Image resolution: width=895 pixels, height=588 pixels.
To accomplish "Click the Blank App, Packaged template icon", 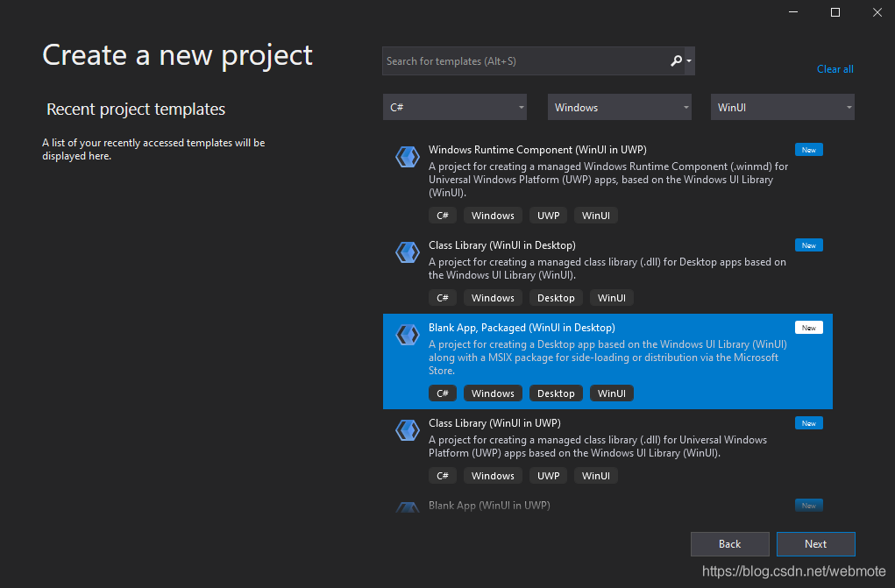I will pyautogui.click(x=408, y=335).
